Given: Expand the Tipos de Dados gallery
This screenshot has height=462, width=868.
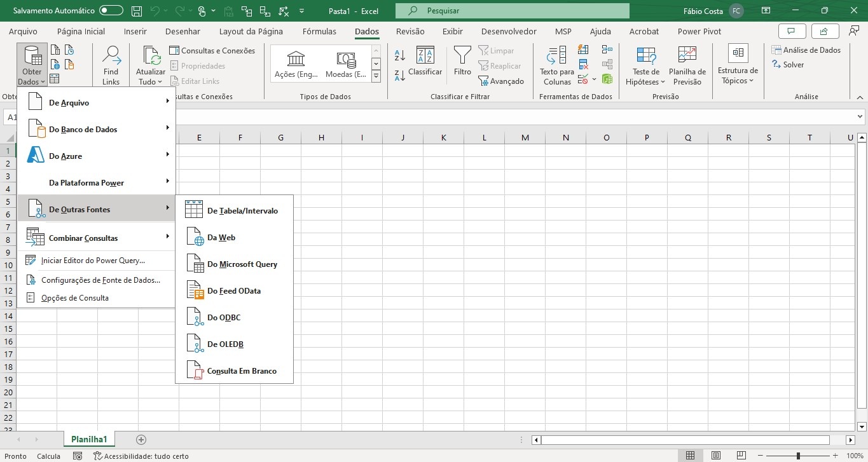Looking at the screenshot, I should [376, 76].
